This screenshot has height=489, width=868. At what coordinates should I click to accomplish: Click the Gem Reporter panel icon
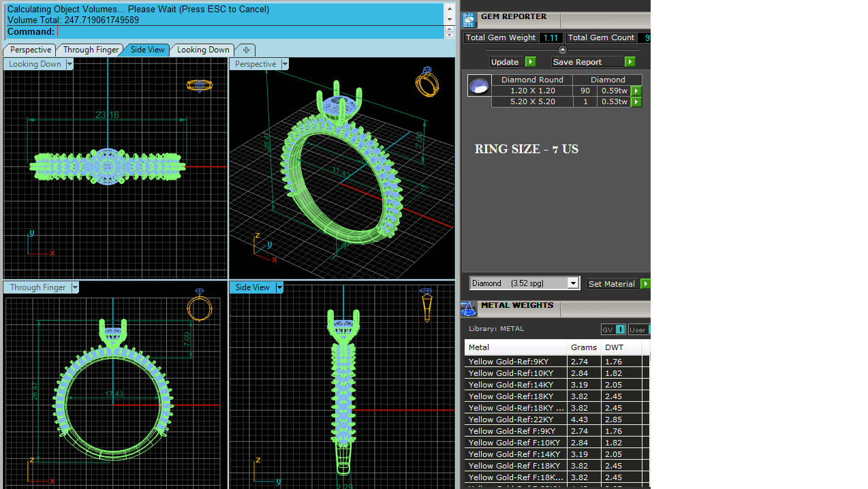coord(469,20)
